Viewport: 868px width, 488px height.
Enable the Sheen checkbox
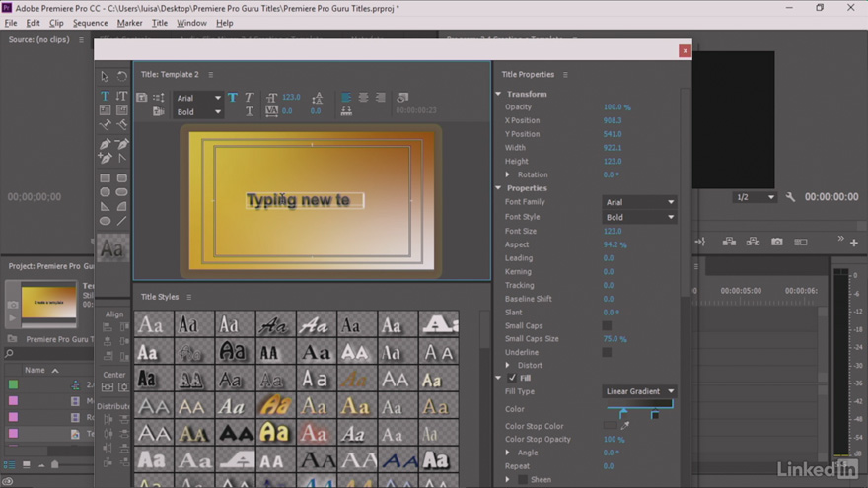(523, 480)
